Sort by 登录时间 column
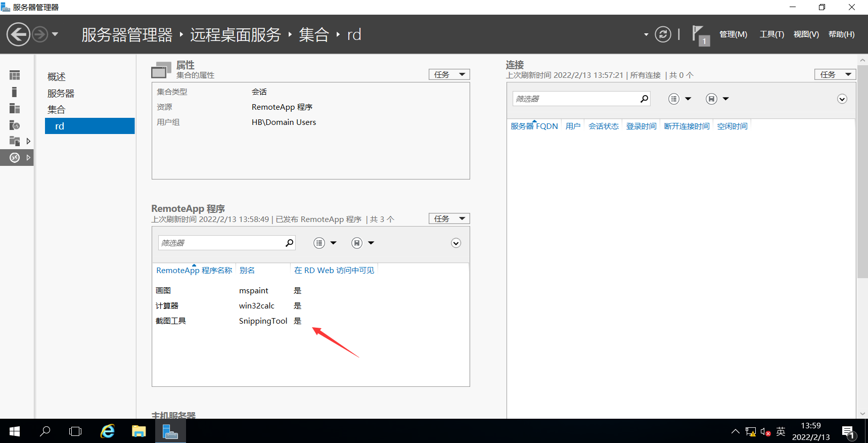 pos(642,126)
